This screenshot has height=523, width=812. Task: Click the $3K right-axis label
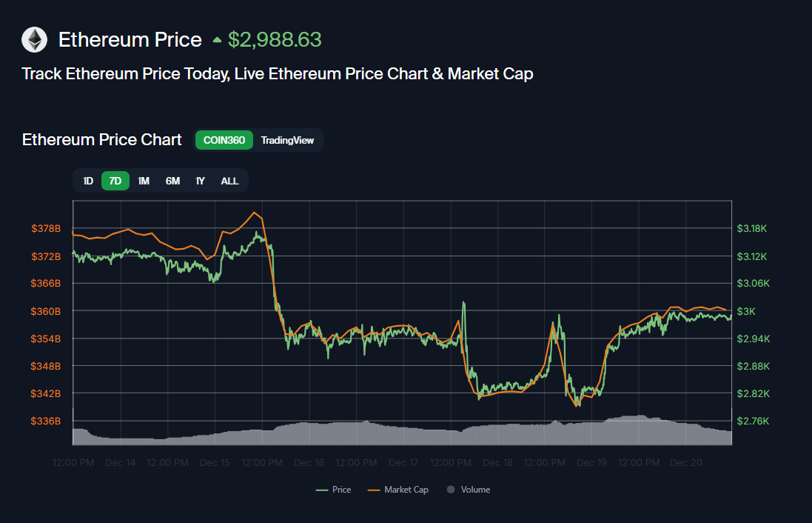click(x=748, y=311)
